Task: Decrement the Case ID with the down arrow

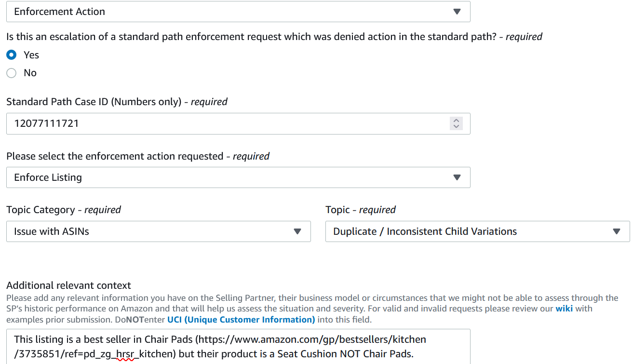Action: click(456, 127)
